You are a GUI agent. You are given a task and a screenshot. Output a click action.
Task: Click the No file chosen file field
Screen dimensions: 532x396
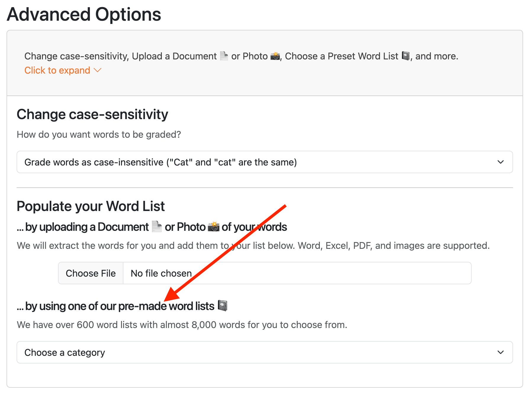pos(161,273)
